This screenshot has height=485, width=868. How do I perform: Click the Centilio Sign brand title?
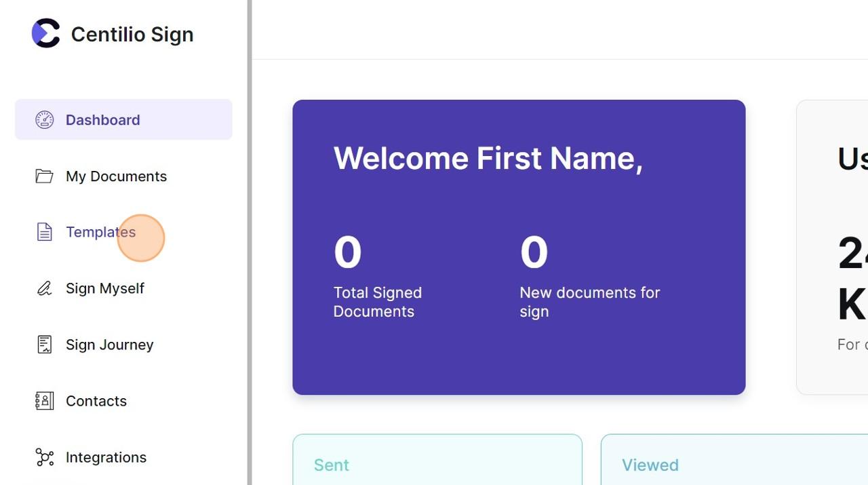pos(132,34)
